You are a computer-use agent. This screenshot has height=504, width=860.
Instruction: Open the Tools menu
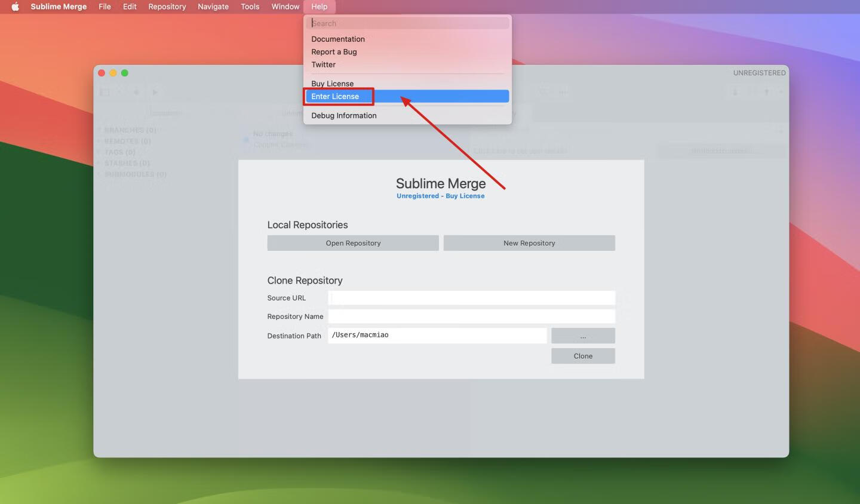coord(250,7)
